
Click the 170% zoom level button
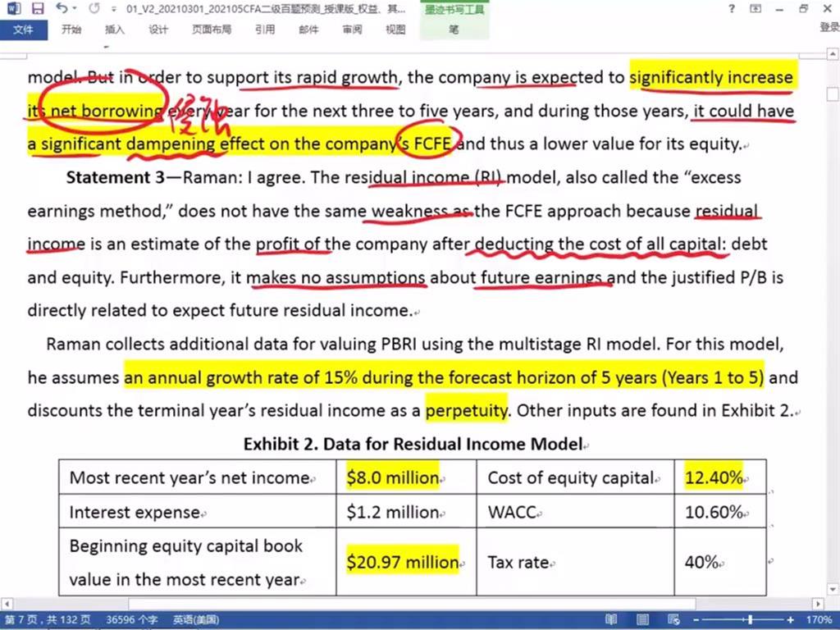pos(819,620)
